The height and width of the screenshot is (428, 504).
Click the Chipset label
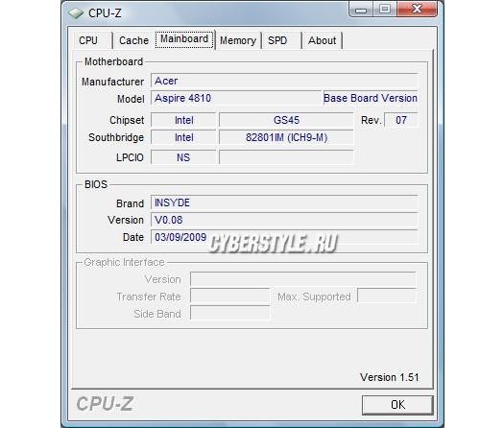[x=127, y=120]
